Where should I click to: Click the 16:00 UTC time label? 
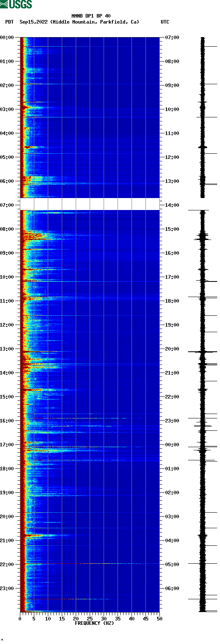[x=172, y=253]
